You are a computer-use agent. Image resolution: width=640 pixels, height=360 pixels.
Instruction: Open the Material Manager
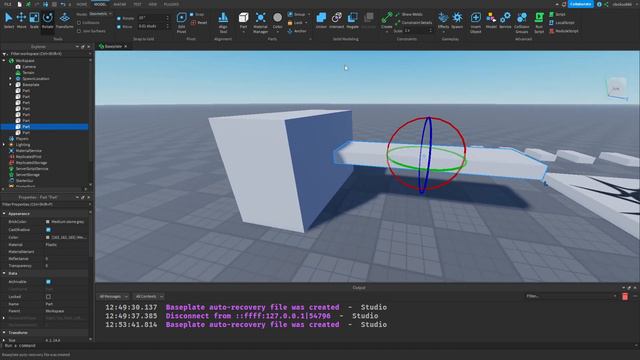tap(260, 22)
